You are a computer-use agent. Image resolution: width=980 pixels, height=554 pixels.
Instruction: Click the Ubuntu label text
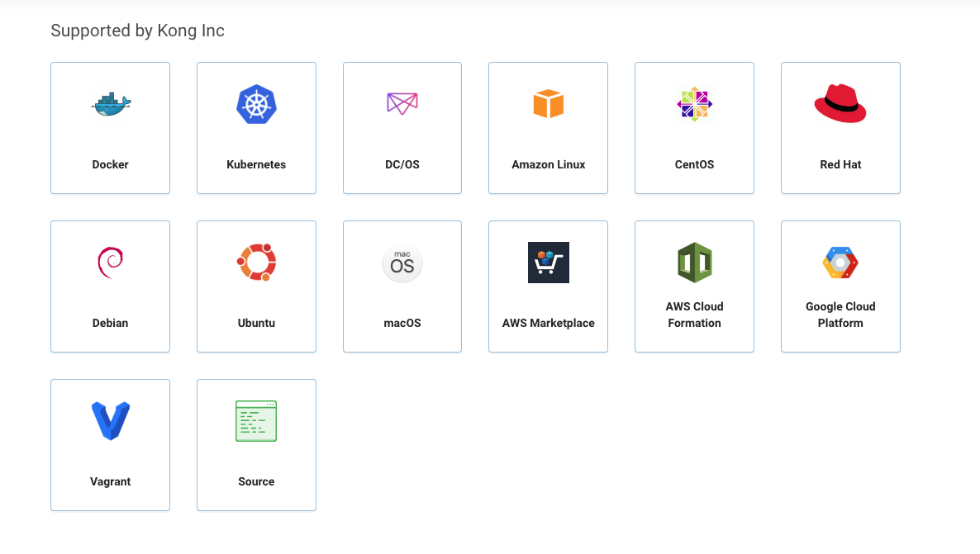256,323
